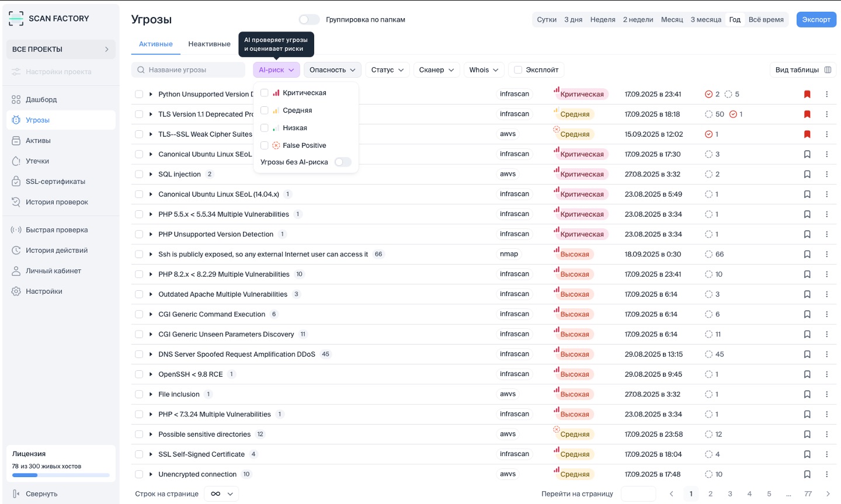The height and width of the screenshot is (504, 841).
Task: Click the license hosts progress bar
Action: coord(61,475)
